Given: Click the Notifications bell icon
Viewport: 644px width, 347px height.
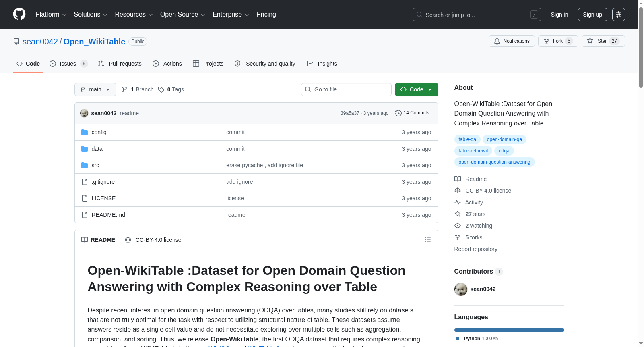Looking at the screenshot, I should pyautogui.click(x=497, y=41).
